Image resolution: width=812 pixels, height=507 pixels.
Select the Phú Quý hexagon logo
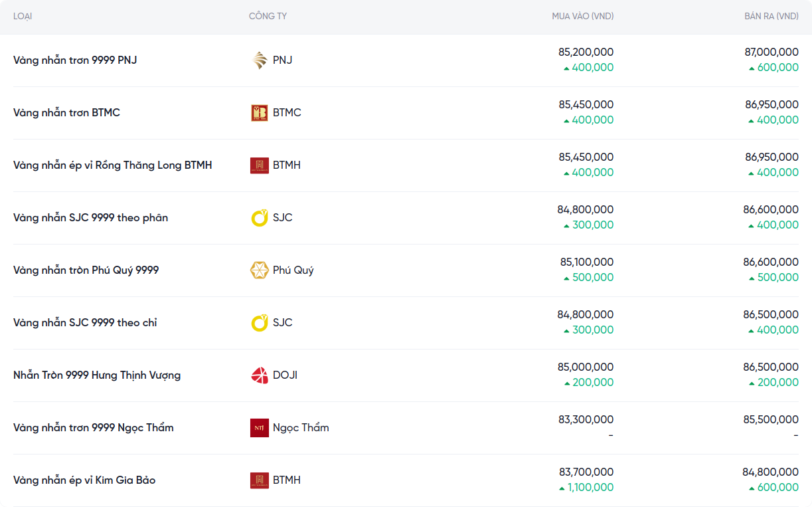click(x=259, y=270)
